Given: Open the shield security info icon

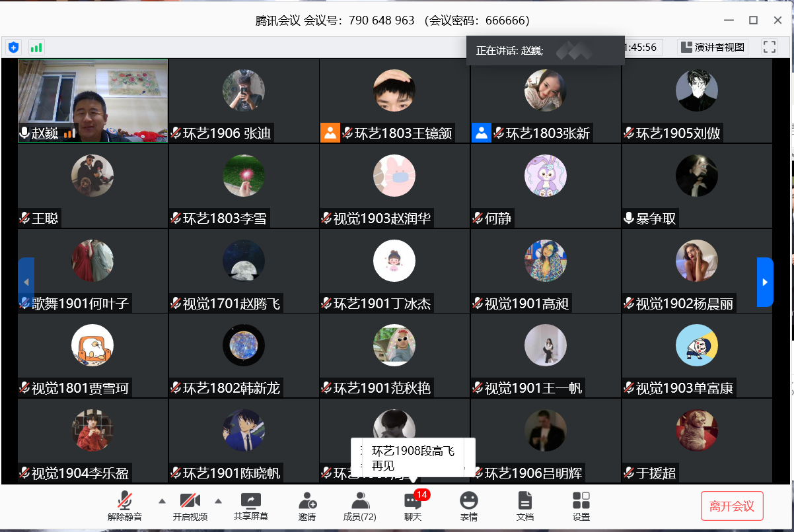Looking at the screenshot, I should pos(13,48).
